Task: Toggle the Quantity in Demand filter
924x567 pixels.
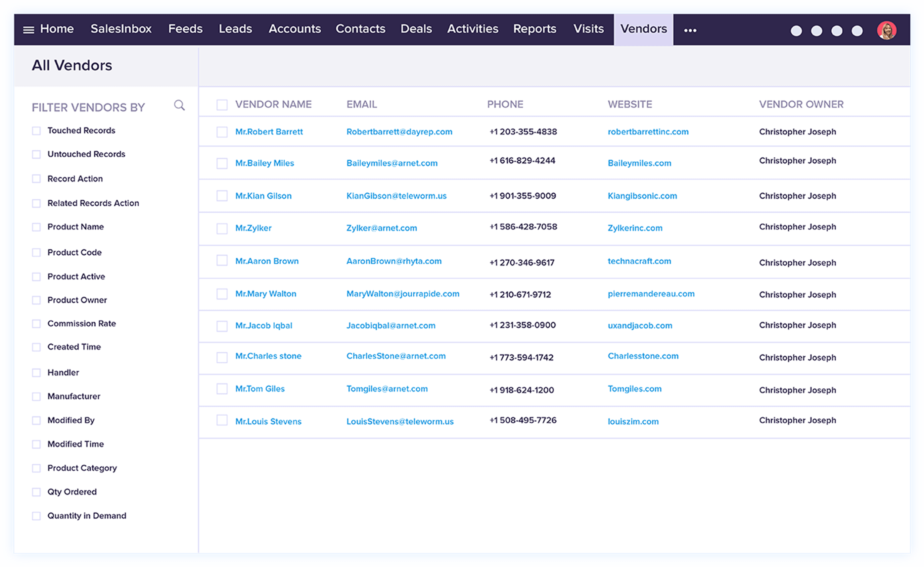Action: pyautogui.click(x=36, y=516)
